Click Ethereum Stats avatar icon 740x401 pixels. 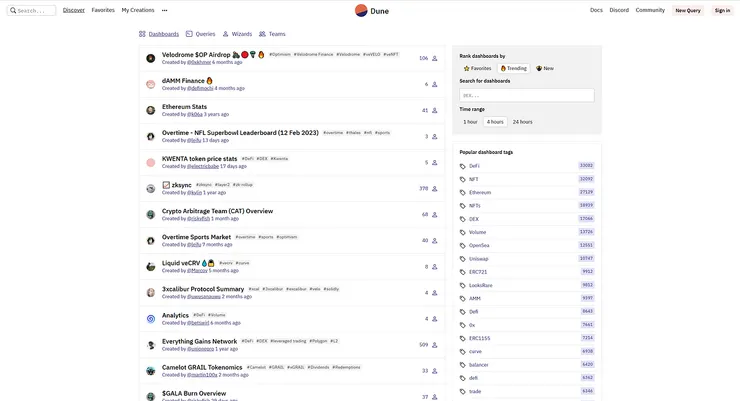point(151,110)
